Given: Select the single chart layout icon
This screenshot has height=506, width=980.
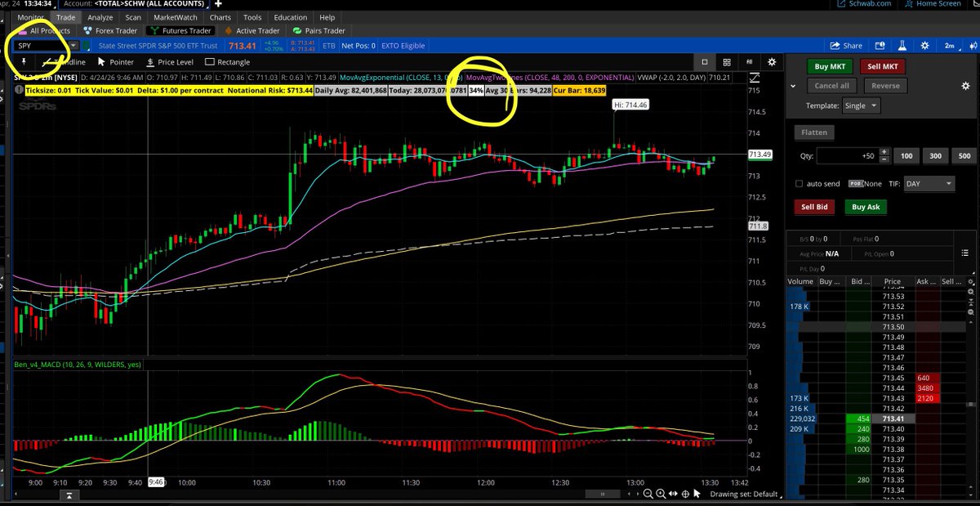Looking at the screenshot, I should [x=705, y=62].
